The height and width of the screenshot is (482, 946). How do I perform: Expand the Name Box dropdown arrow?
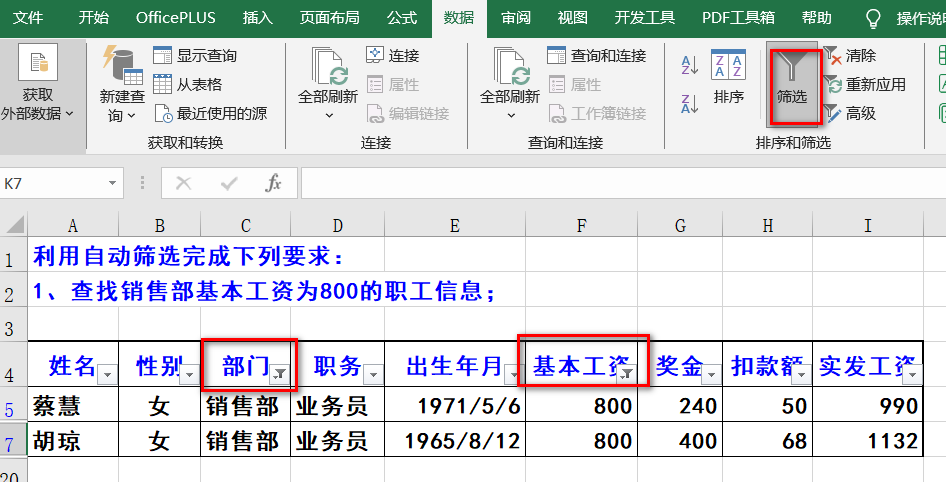(112, 184)
